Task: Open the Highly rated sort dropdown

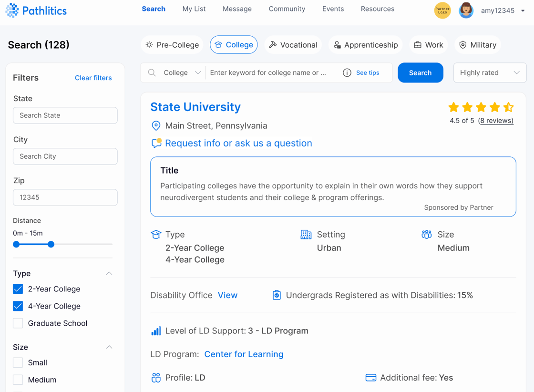Action: 490,73
